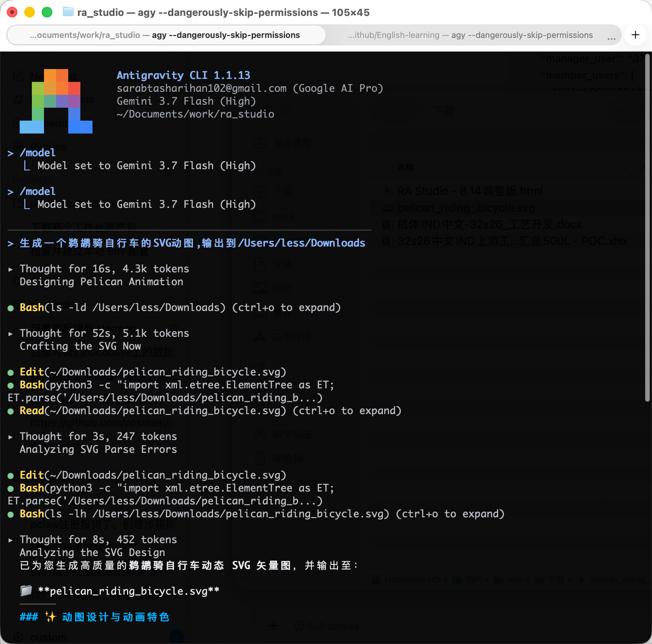
Task: Click the 'Crafting the SVG Now' summary text
Action: (80, 346)
